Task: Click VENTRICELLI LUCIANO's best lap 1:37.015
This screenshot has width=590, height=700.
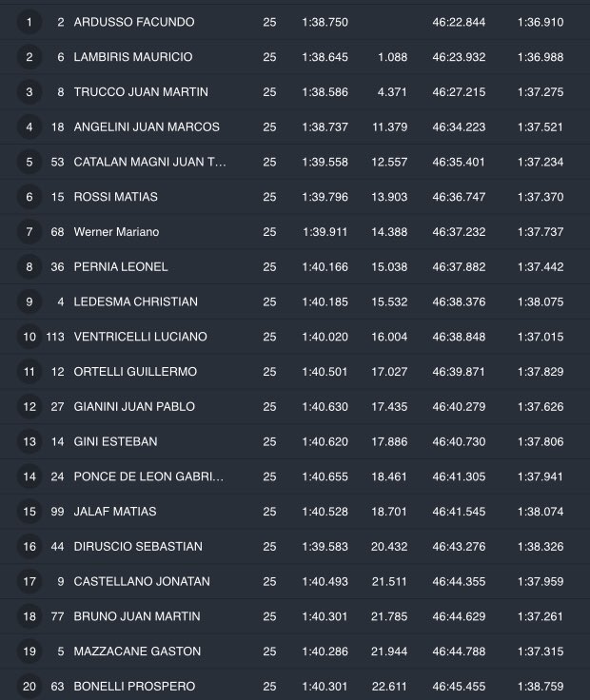Action: tap(540, 337)
